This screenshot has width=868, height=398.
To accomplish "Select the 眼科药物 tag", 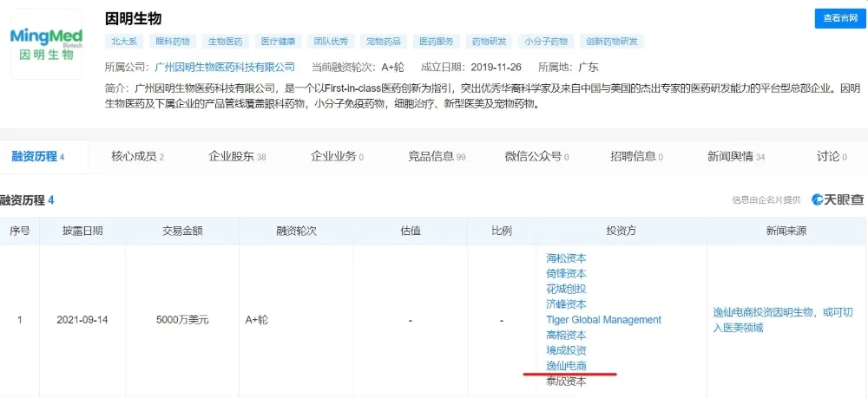I will click(x=173, y=42).
